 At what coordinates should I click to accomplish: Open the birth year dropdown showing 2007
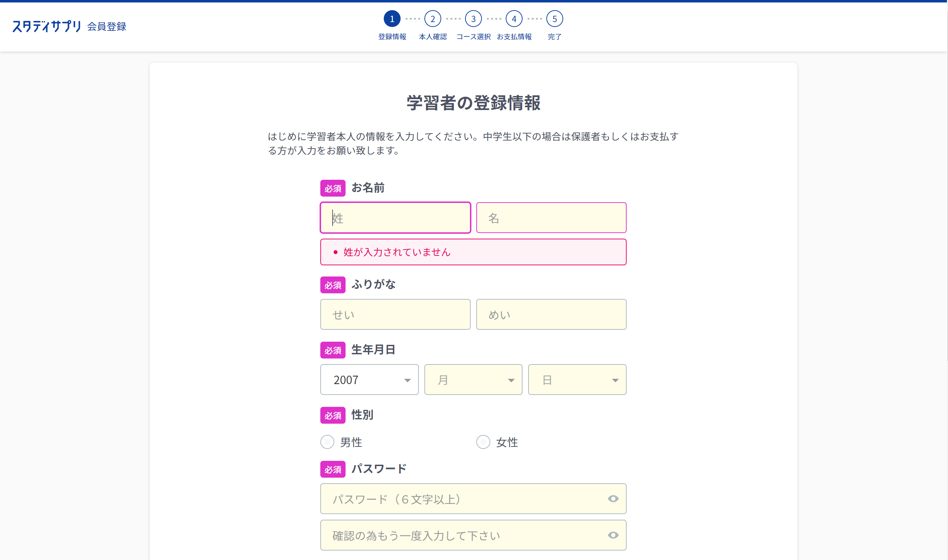tap(369, 379)
